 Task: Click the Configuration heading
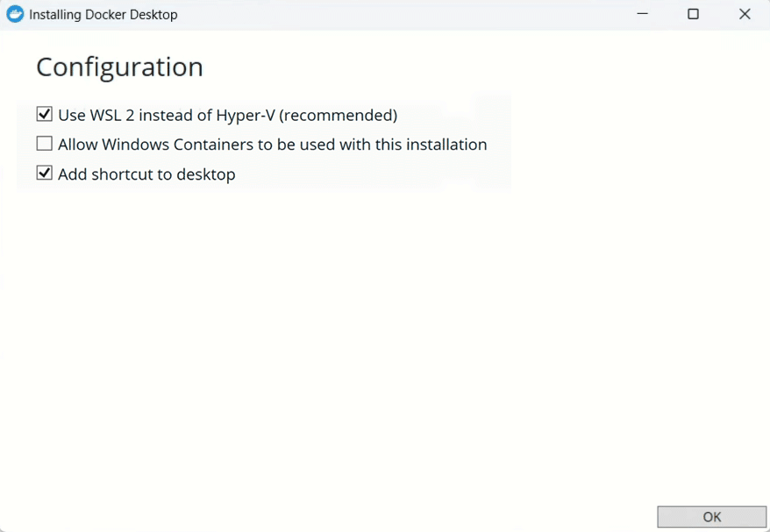pos(118,67)
